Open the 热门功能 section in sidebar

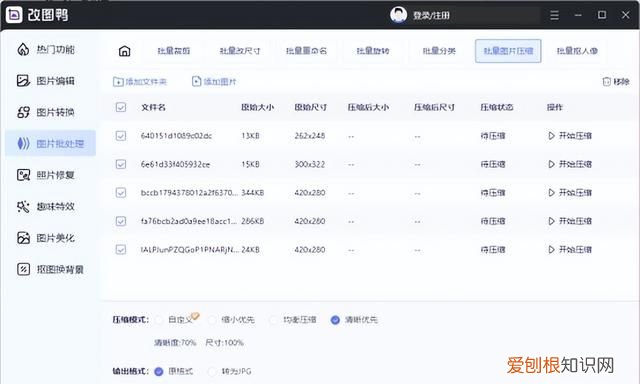coord(46,50)
